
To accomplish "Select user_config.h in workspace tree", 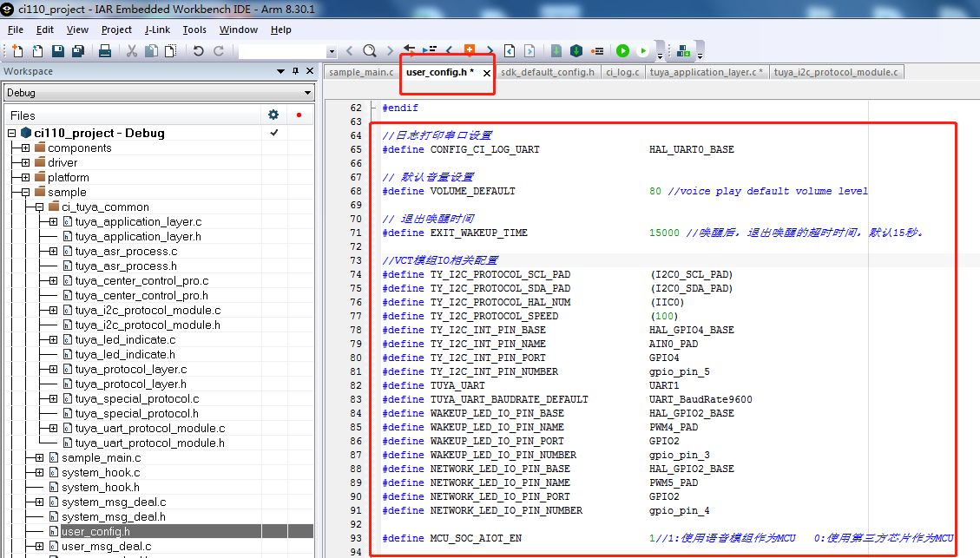I will click(x=95, y=532).
